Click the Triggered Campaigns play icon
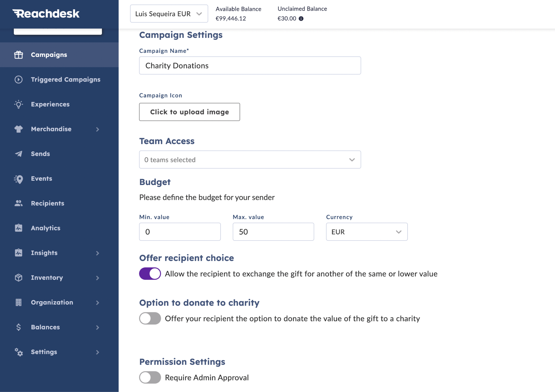The image size is (555, 392). pyautogui.click(x=18, y=79)
